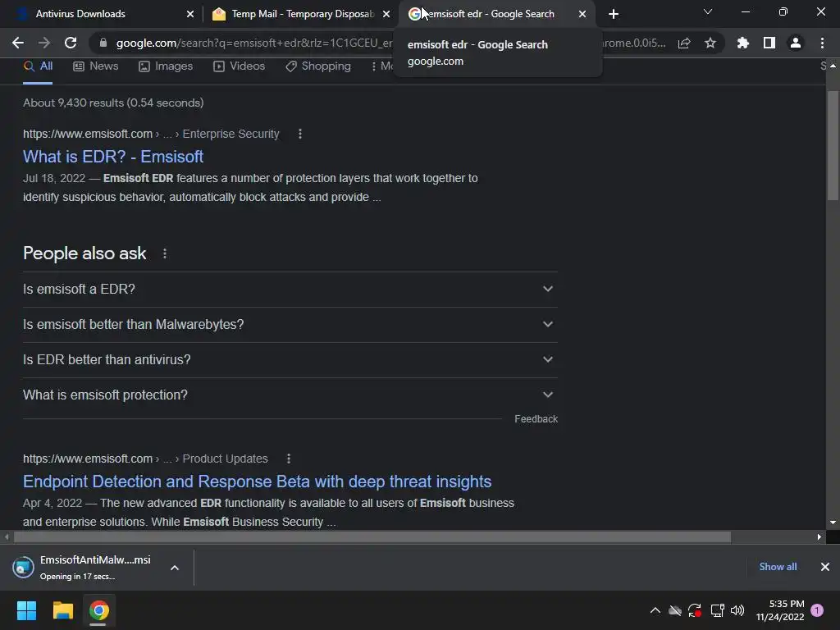Viewport: 840px width, 630px height.
Task: Open network status tray icon
Action: pyautogui.click(x=717, y=610)
